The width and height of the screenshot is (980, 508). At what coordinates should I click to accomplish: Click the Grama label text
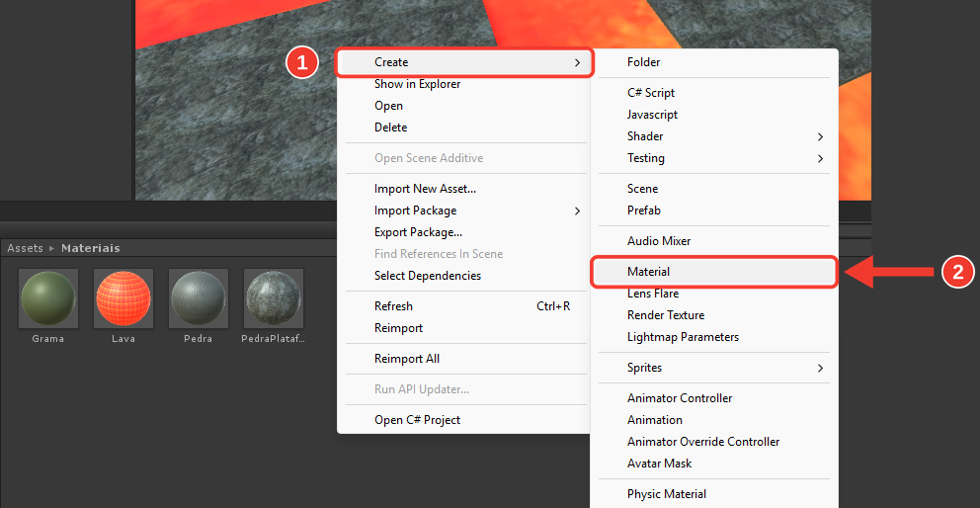point(48,339)
